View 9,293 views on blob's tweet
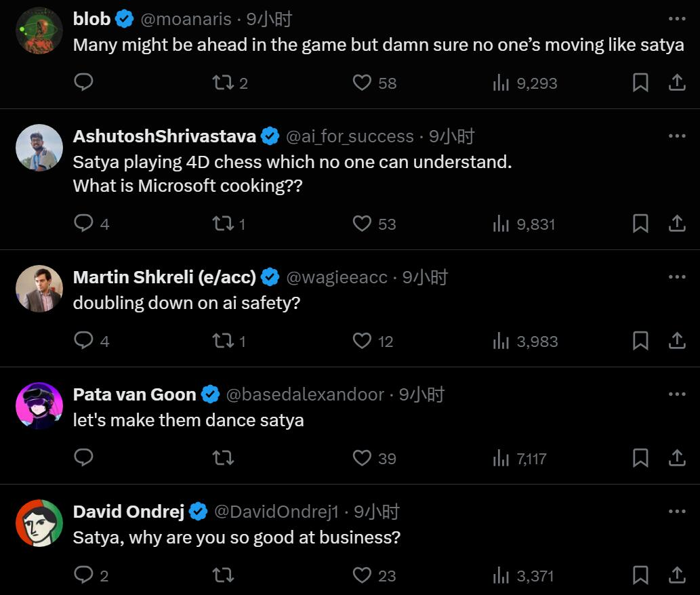Screen dimensions: 700x595 click(x=525, y=83)
